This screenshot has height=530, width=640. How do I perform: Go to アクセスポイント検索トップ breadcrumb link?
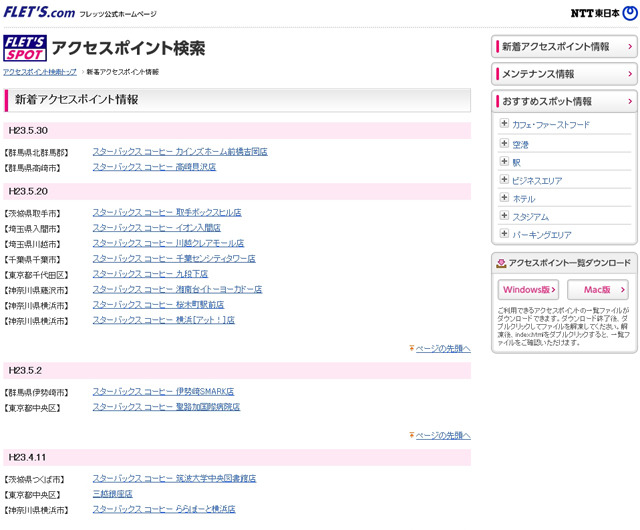tap(40, 72)
